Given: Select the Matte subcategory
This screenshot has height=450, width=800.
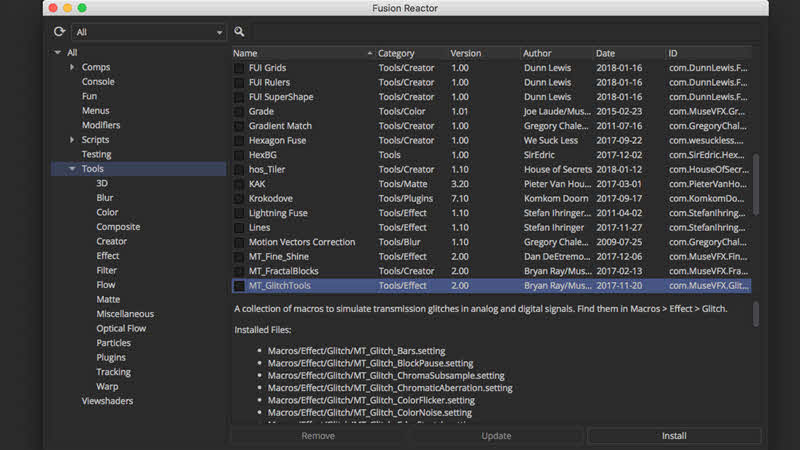Looking at the screenshot, I should [x=108, y=299].
